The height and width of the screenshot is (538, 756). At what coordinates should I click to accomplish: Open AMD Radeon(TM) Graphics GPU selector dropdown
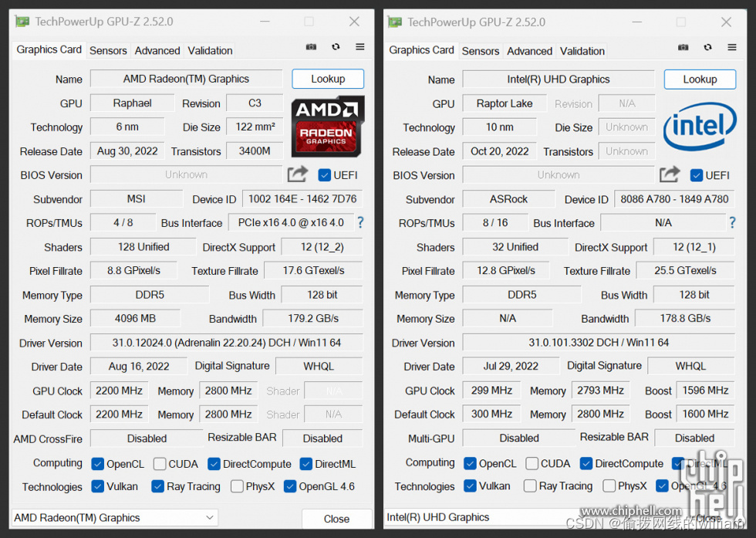tap(115, 518)
